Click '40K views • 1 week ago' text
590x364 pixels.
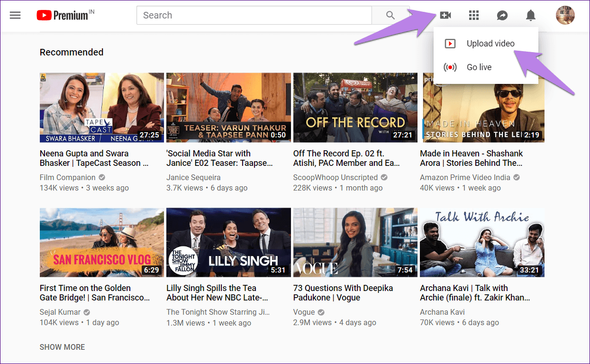coord(460,188)
